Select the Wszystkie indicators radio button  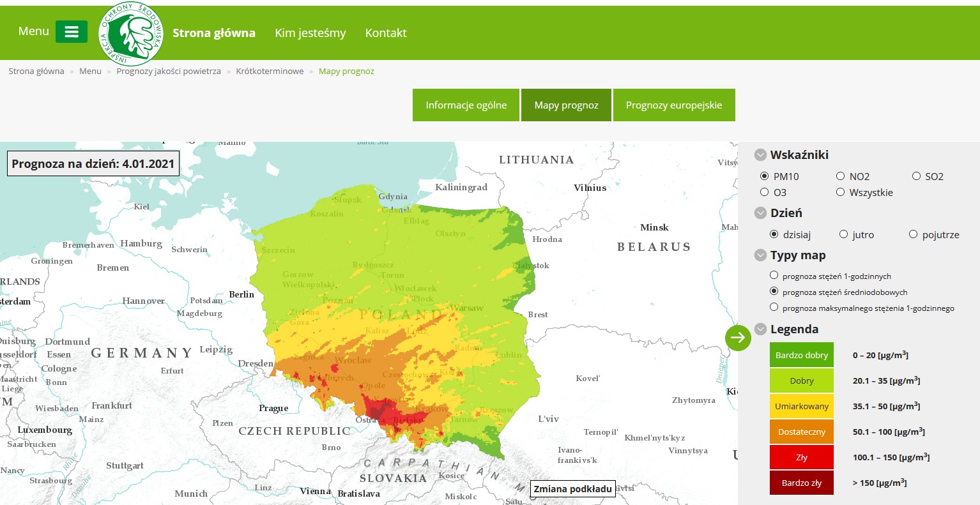[x=841, y=192]
